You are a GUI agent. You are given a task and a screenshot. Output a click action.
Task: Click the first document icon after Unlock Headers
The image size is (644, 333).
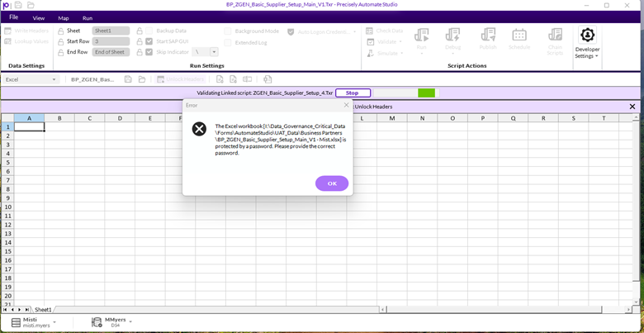click(220, 79)
